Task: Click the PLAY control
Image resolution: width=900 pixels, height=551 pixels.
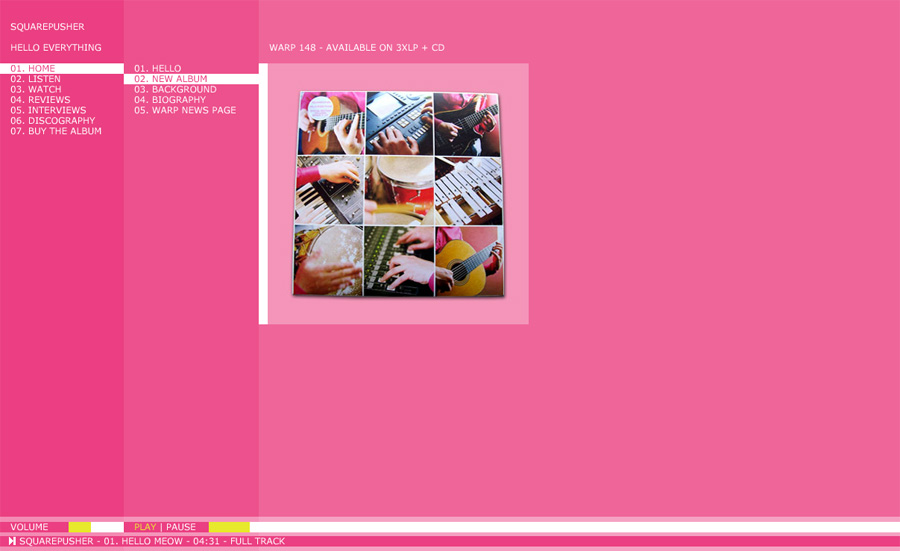Action: (145, 527)
